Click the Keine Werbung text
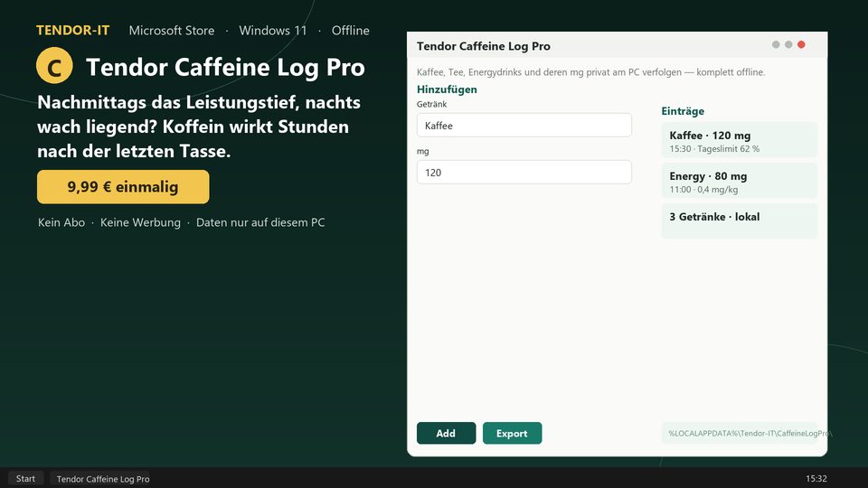868x488 pixels. tap(140, 222)
